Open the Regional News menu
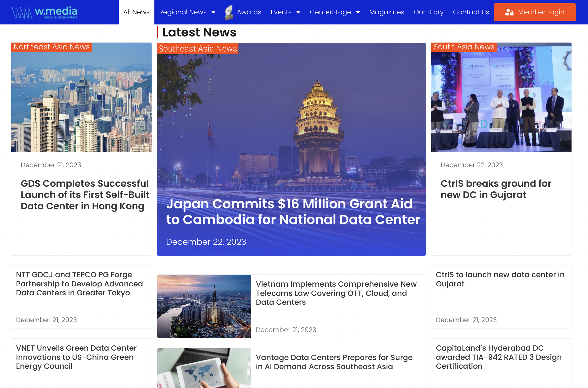 (183, 12)
